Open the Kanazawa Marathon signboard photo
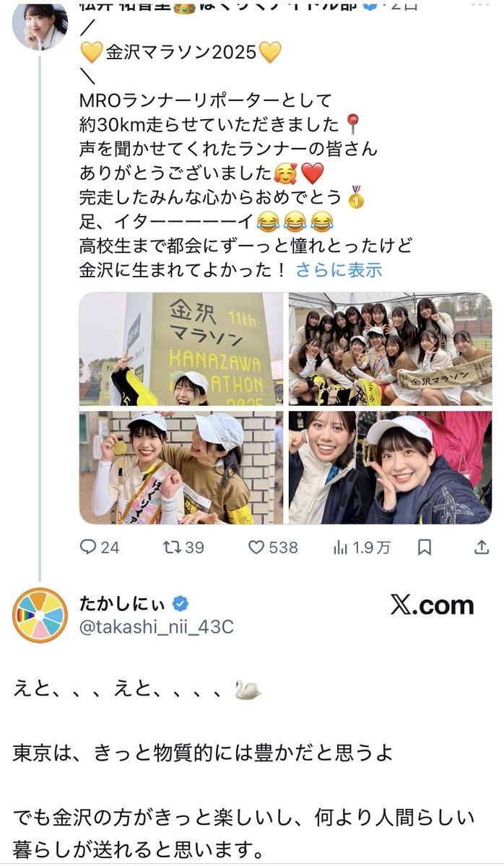This screenshot has height=866, width=504. pos(181,349)
